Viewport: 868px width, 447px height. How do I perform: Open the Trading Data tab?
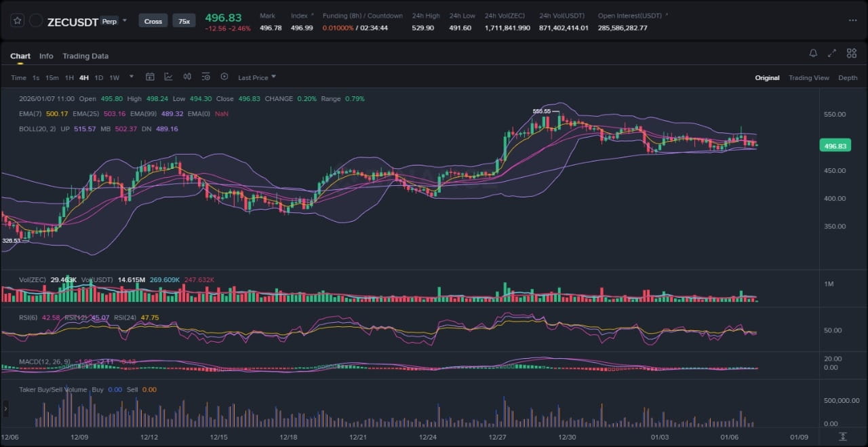[x=85, y=56]
